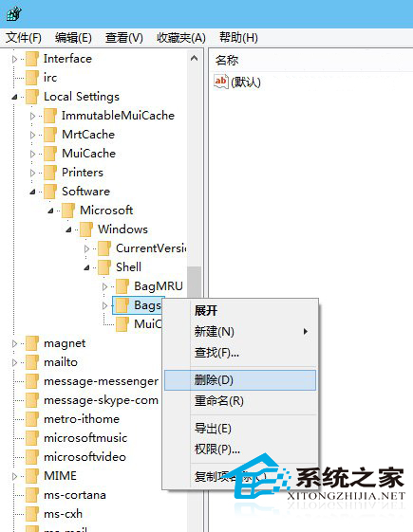This screenshot has height=532, width=413.
Task: Click the Windows folder icon
Action: pyautogui.click(x=86, y=229)
